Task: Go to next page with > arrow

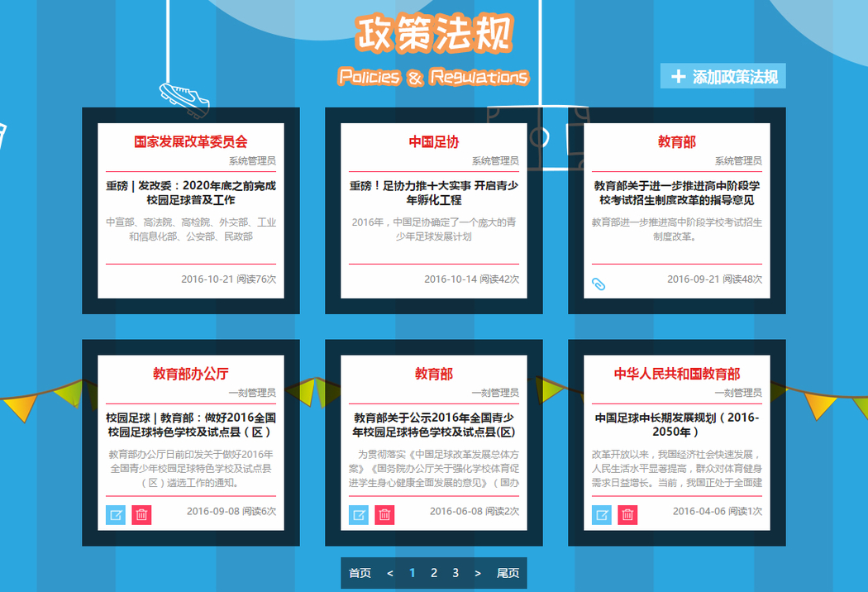Action: click(478, 573)
